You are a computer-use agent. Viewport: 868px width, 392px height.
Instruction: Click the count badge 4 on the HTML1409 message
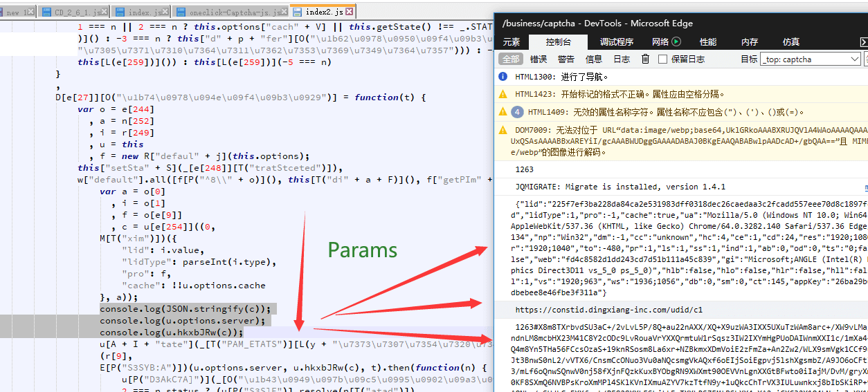(x=517, y=111)
